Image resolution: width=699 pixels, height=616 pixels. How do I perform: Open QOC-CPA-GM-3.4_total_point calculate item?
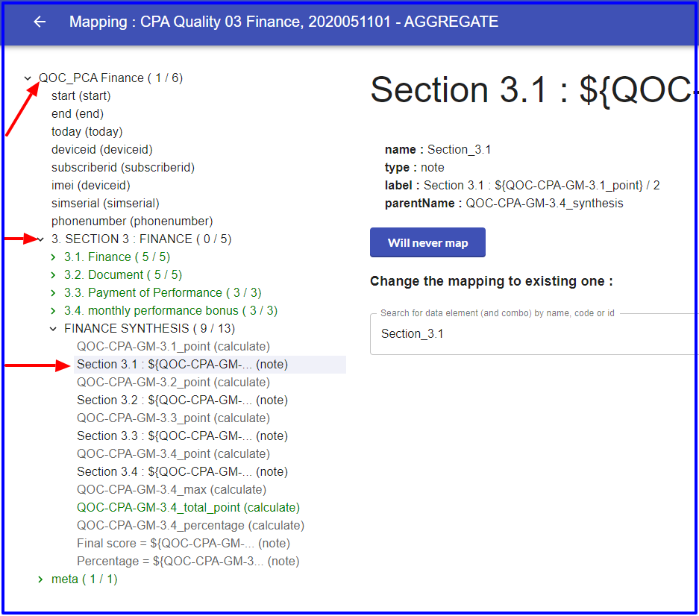point(188,508)
